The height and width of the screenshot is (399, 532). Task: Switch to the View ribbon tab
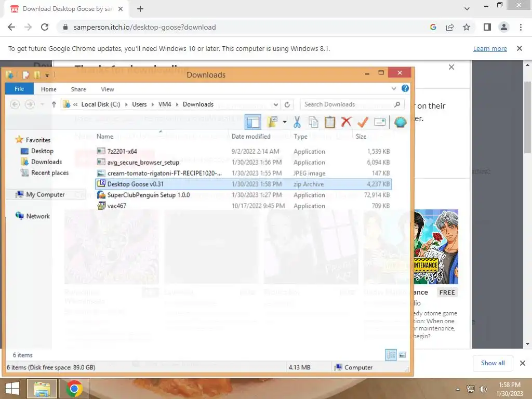point(107,89)
